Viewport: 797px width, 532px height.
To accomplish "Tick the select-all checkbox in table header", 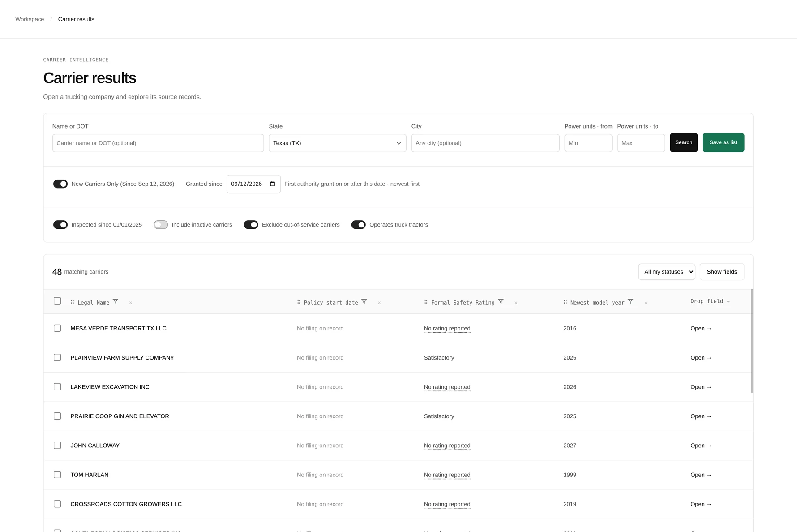I will click(x=57, y=301).
